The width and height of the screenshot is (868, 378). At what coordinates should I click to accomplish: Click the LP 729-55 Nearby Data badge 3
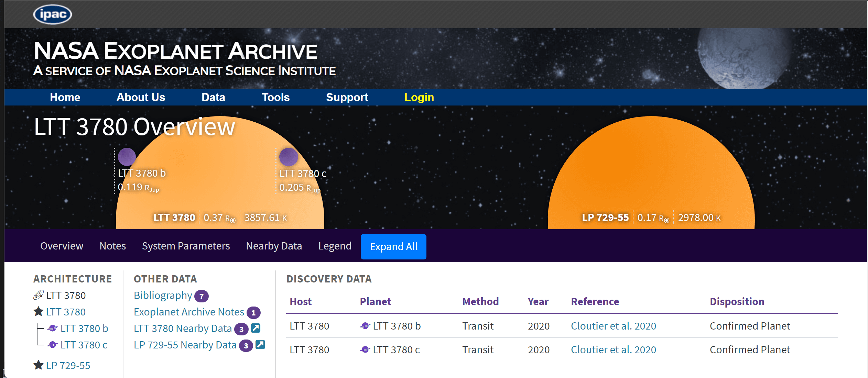pyautogui.click(x=246, y=345)
